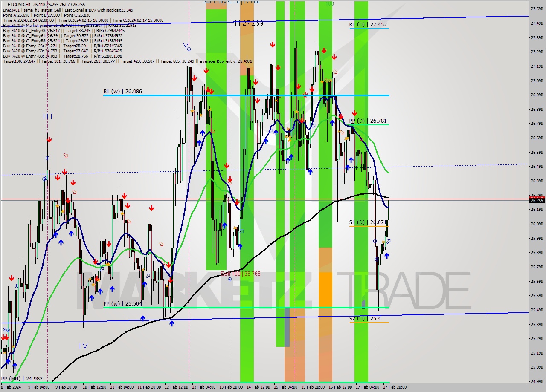This screenshot has height=392, width=546.
Task: Click the 27.090 price axis value
Action: point(537,81)
